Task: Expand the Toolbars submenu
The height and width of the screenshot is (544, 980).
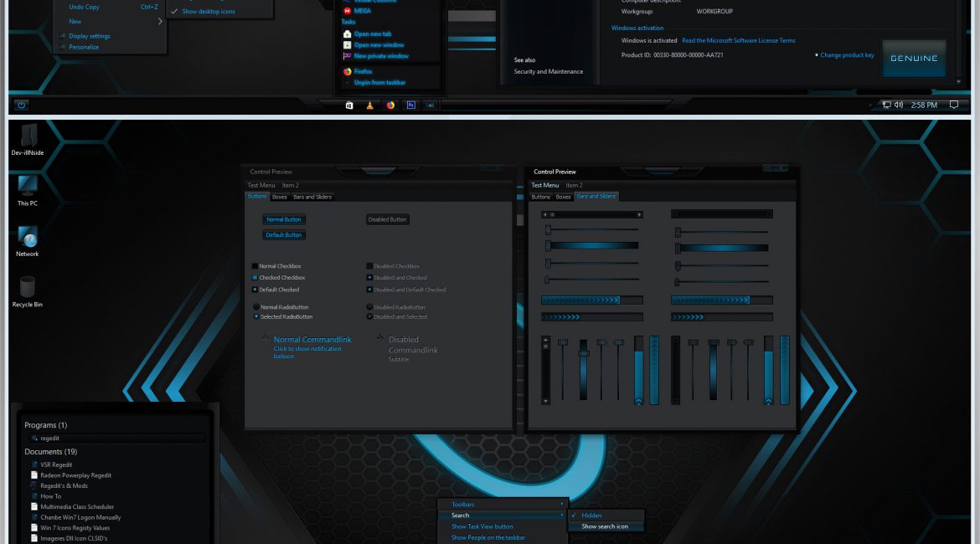Action: point(503,504)
